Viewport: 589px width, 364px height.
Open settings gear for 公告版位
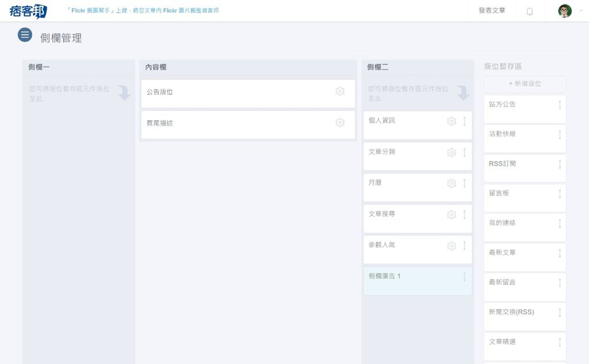tap(340, 91)
